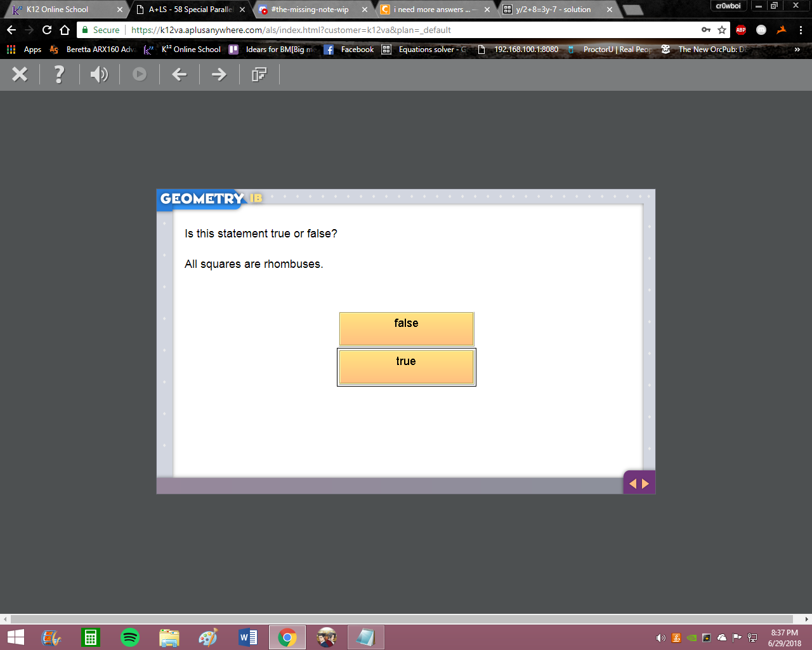Open Chrome three-dot menu
This screenshot has width=812, height=650.
click(x=801, y=30)
